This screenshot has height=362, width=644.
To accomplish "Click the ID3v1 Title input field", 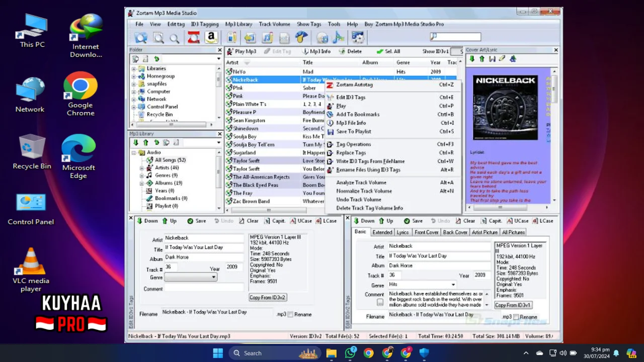I will tap(204, 247).
